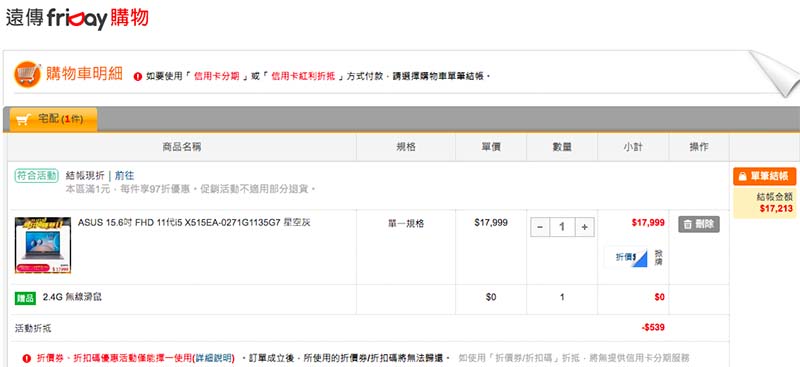Open the 信用卡分期 link
800x367 pixels.
pos(216,77)
